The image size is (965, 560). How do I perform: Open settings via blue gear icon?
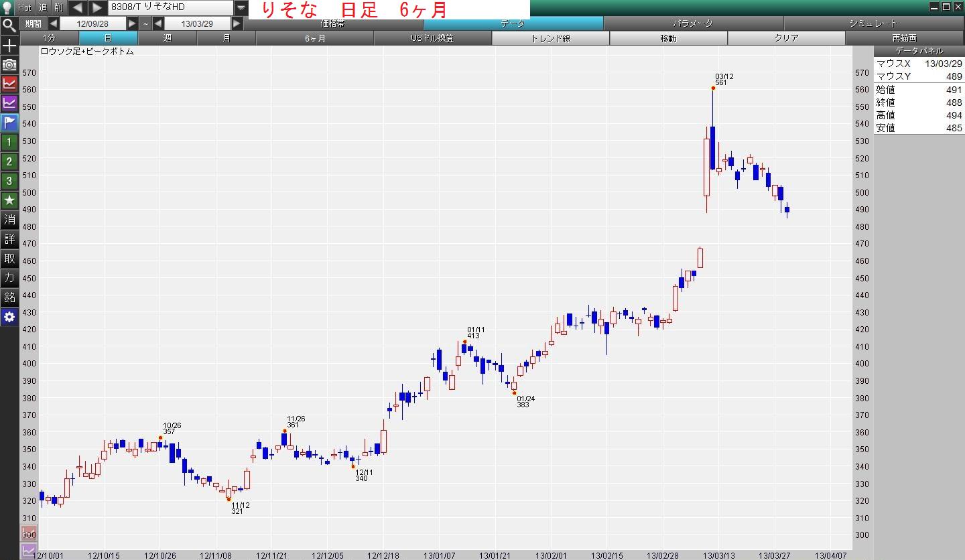pos(9,317)
